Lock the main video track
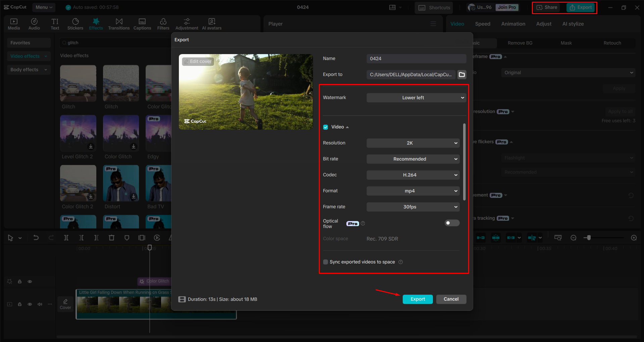The width and height of the screenshot is (644, 342). [x=20, y=304]
